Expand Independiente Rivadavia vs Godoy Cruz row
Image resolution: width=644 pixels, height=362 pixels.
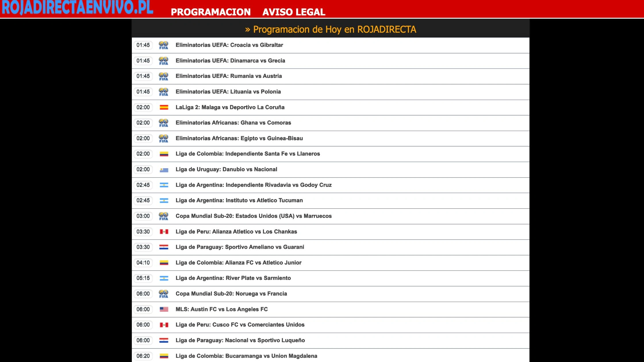253,185
